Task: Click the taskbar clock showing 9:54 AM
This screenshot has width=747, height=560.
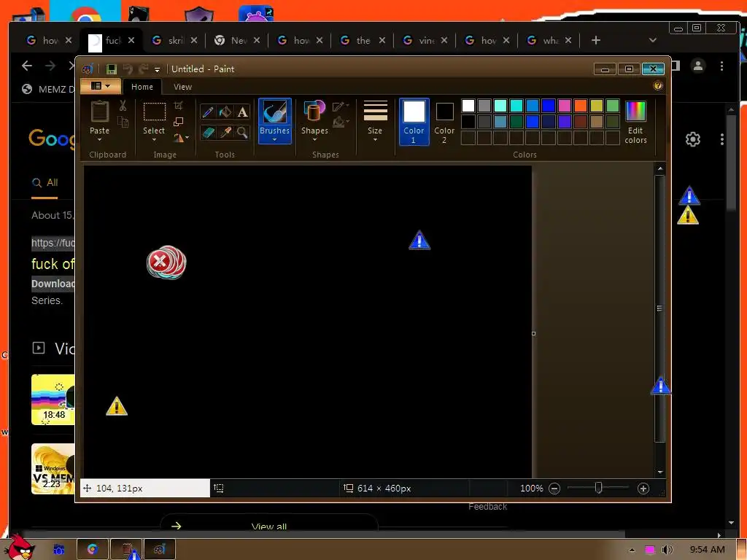Action: coord(707,550)
